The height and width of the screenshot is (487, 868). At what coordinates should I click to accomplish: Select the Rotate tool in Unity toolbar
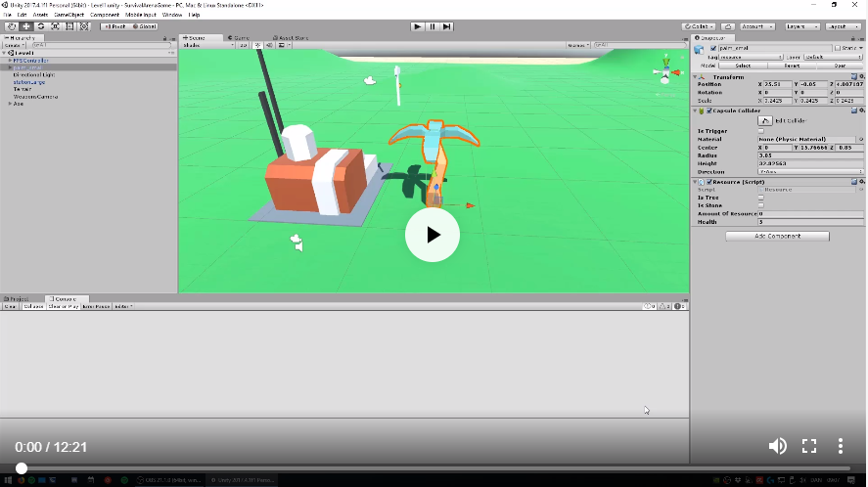click(40, 26)
